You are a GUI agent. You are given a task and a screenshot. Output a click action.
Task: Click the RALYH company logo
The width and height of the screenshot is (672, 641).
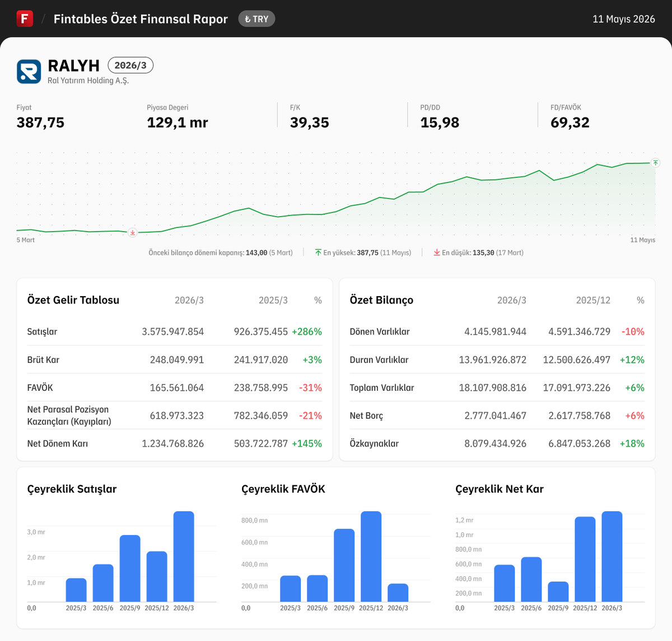click(29, 72)
